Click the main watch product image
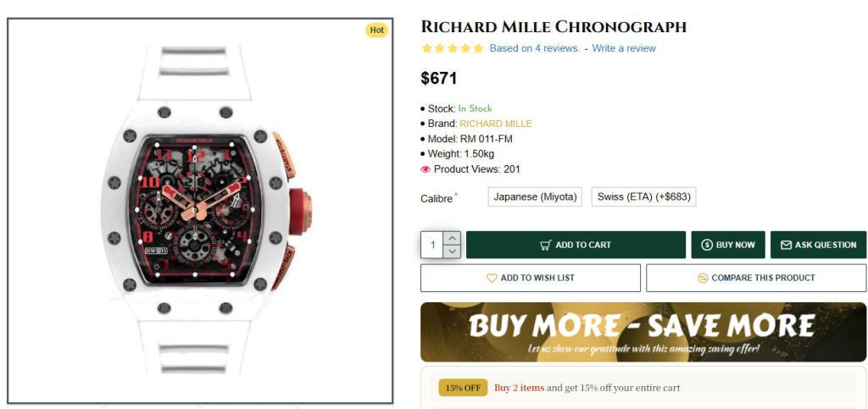The image size is (868, 409). [x=201, y=211]
